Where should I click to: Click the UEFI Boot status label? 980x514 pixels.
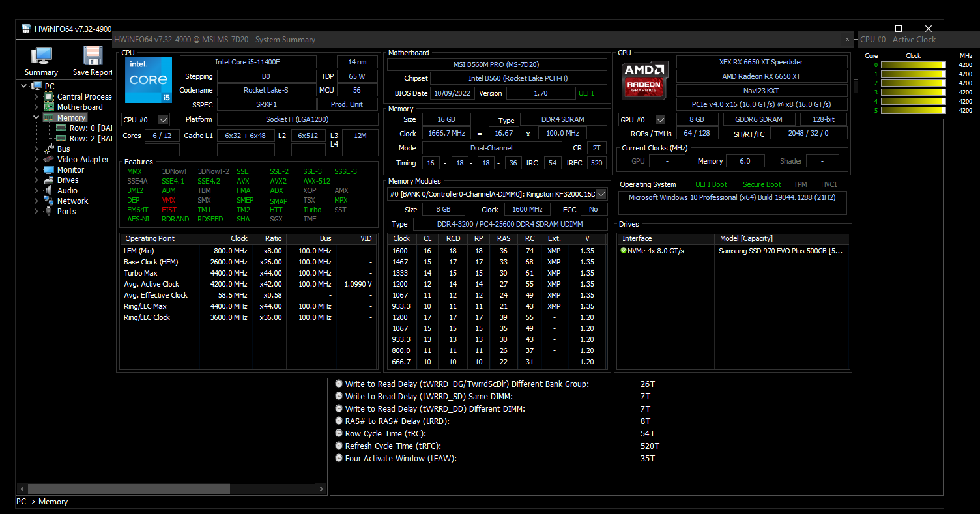(x=711, y=184)
